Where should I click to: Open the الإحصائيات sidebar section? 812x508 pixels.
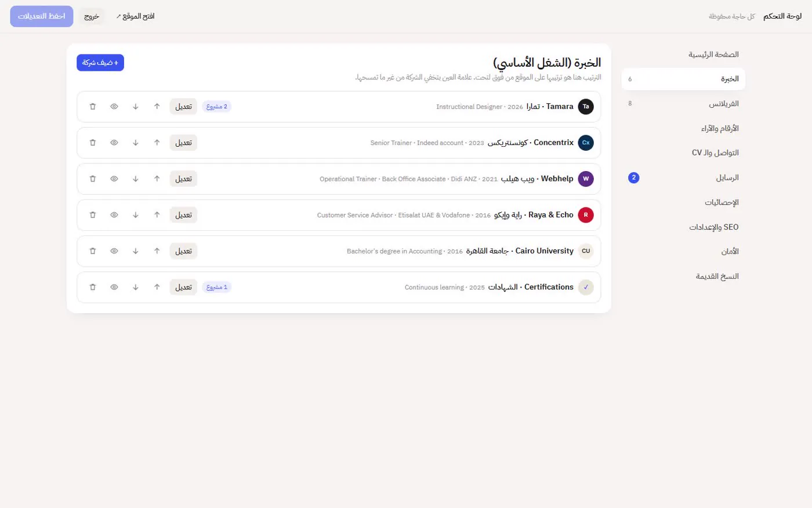[683, 202]
